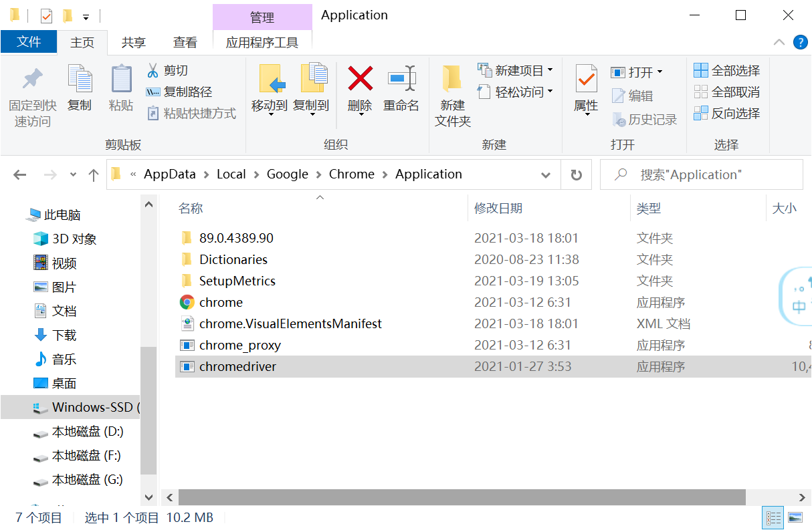Select Local Disk (D:) in navigation pane
The image size is (812, 530).
click(x=78, y=431)
